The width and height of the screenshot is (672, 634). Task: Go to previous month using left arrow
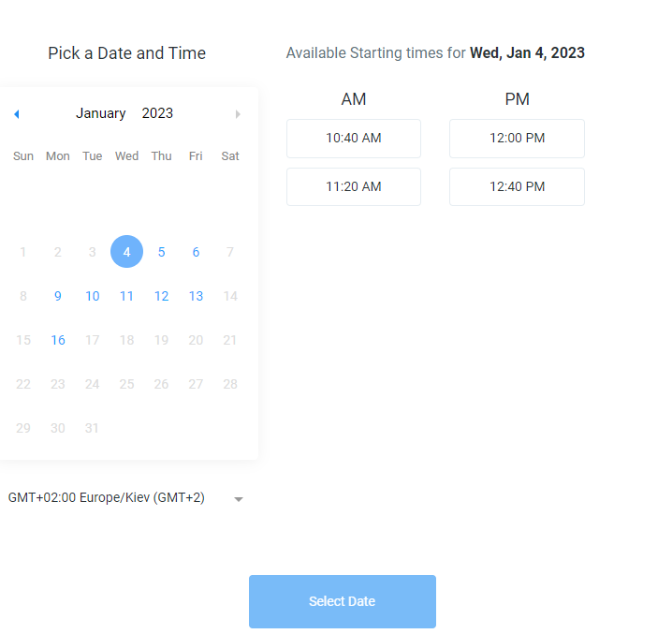(x=16, y=114)
